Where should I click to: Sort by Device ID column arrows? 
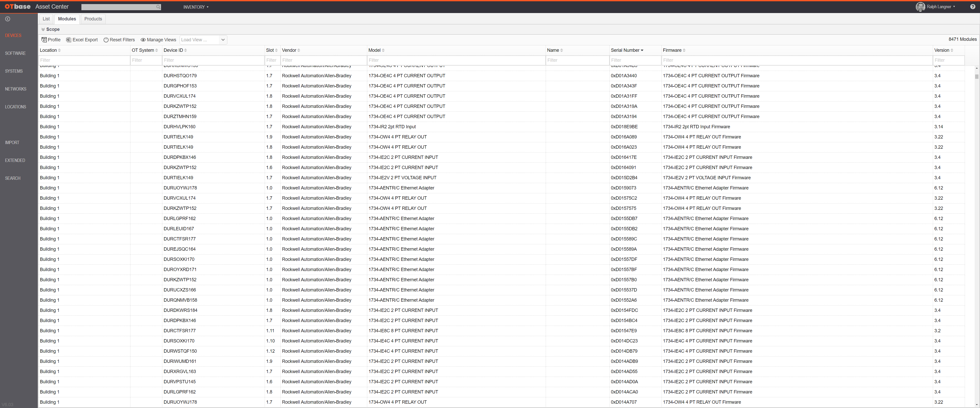click(185, 50)
